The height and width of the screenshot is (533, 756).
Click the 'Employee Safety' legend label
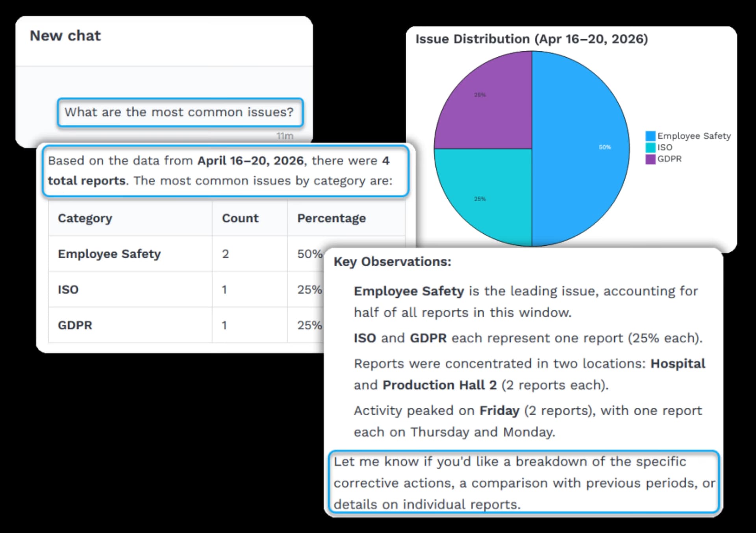(694, 136)
